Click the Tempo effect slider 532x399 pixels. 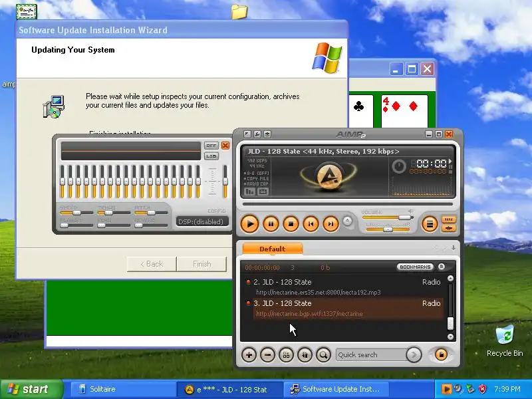point(113,213)
